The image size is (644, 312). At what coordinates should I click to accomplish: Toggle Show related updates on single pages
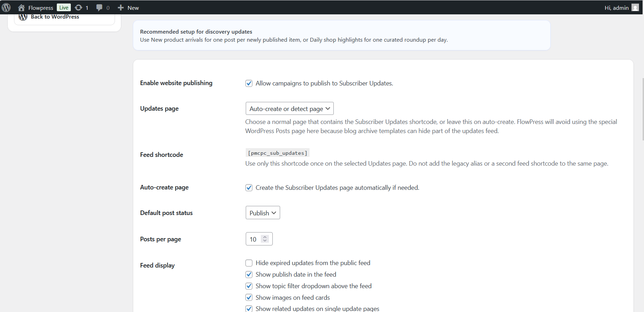click(x=249, y=308)
